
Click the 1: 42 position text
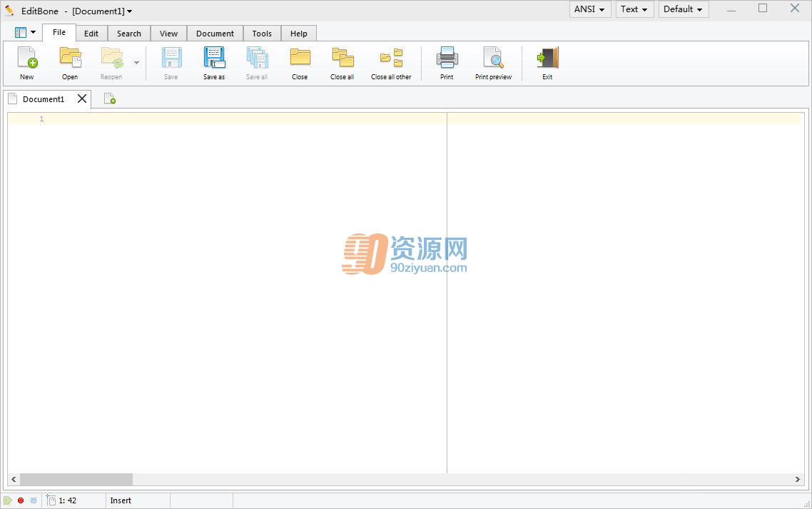[x=68, y=500]
